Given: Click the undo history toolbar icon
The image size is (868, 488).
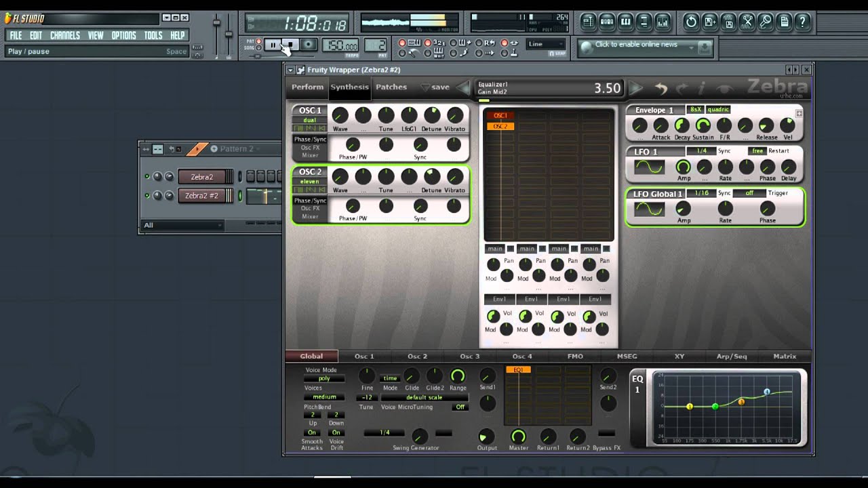Looking at the screenshot, I should (691, 22).
